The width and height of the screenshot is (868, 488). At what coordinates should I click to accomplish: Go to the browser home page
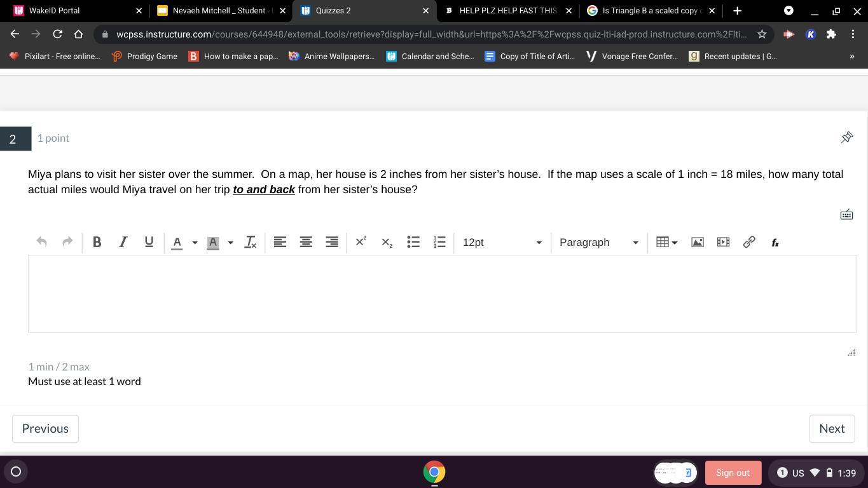click(x=78, y=34)
